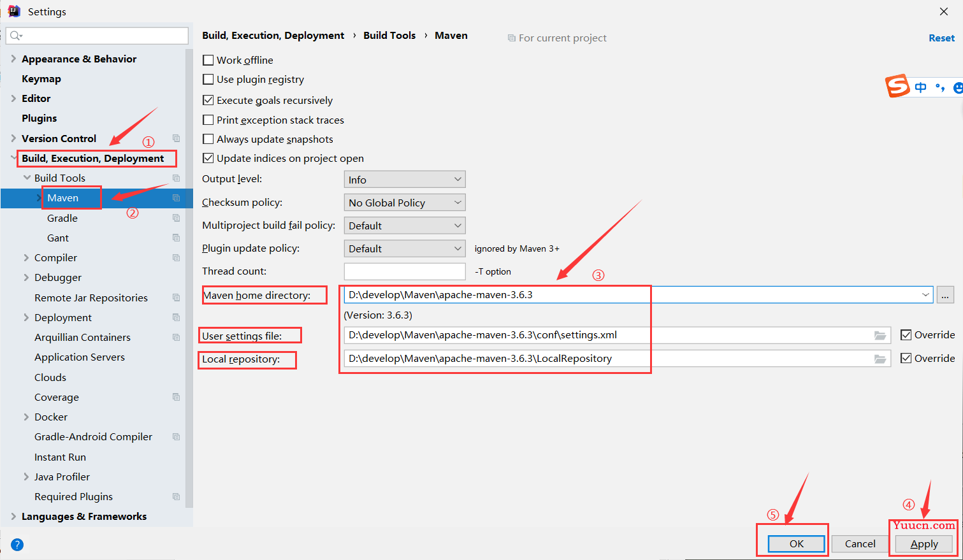Viewport: 963px width, 560px height.
Task: Click the help question mark icon
Action: (x=17, y=545)
